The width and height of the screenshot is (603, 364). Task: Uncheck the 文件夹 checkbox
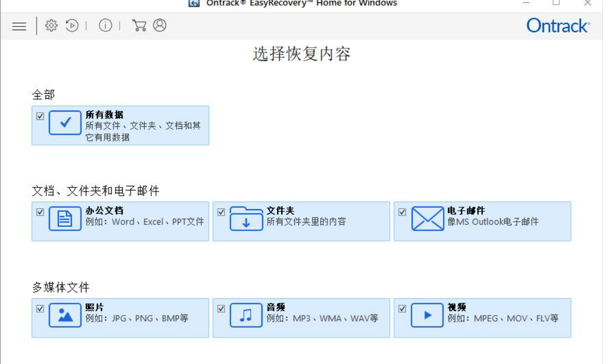(221, 212)
